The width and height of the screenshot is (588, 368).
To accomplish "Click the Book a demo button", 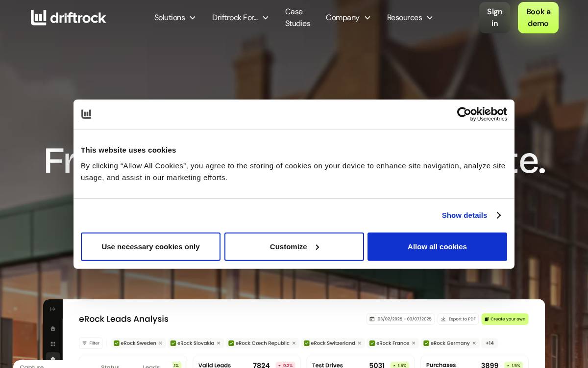I will point(538,18).
